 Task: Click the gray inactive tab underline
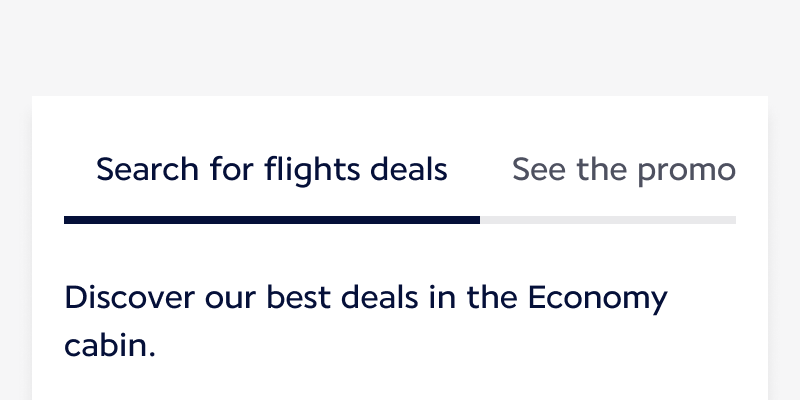(x=607, y=220)
